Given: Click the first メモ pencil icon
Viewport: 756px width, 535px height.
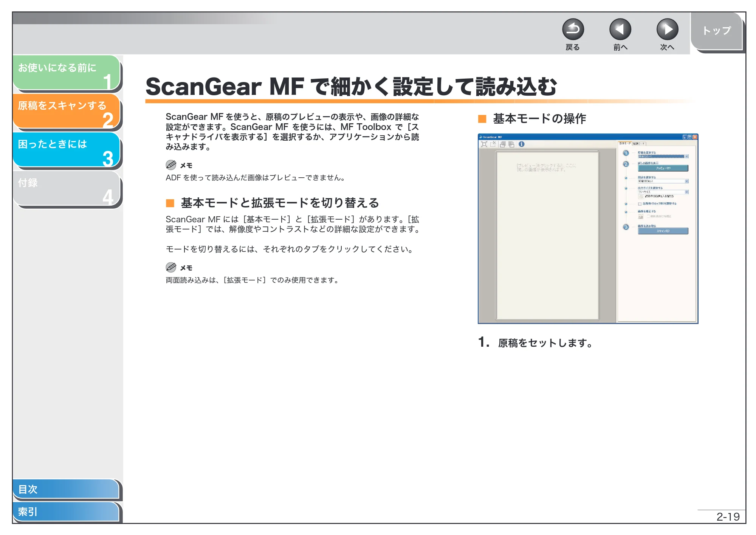Looking at the screenshot, I should (171, 165).
